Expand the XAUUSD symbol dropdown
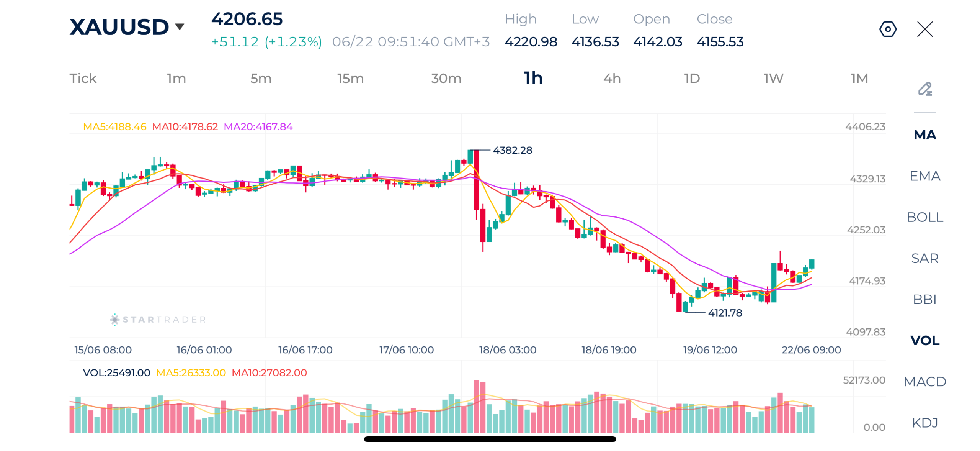This screenshot has width=980, height=451. [x=179, y=26]
